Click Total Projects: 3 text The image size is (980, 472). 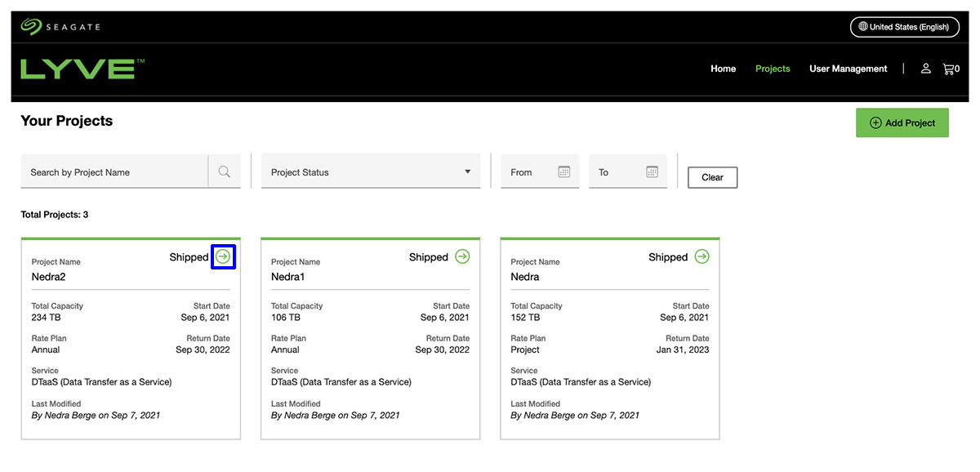(x=55, y=215)
